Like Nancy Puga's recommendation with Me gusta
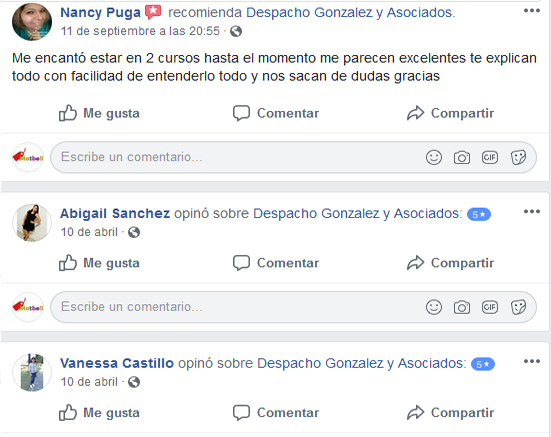 coord(99,113)
